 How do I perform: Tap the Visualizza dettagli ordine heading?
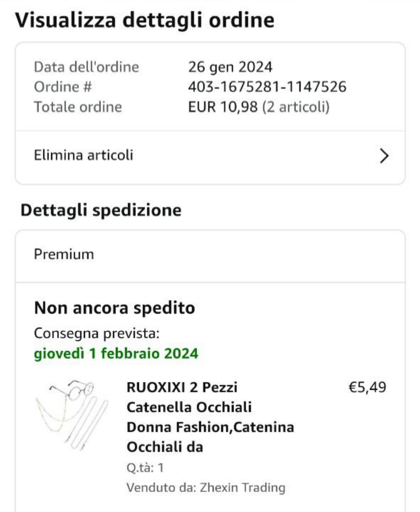145,20
